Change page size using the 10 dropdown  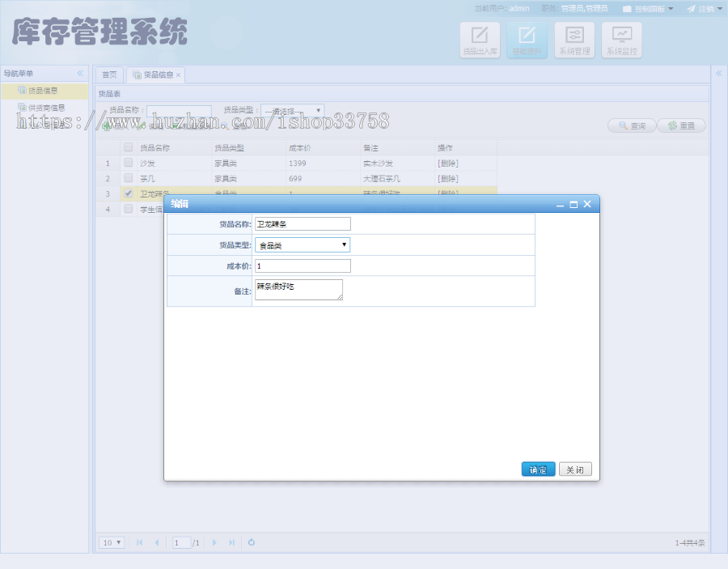pyautogui.click(x=111, y=543)
